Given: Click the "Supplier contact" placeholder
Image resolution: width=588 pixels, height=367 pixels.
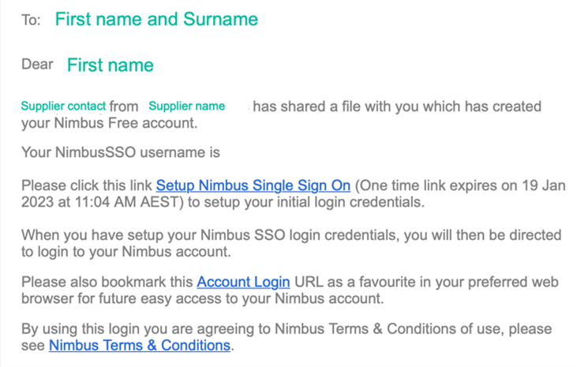Looking at the screenshot, I should (x=63, y=107).
